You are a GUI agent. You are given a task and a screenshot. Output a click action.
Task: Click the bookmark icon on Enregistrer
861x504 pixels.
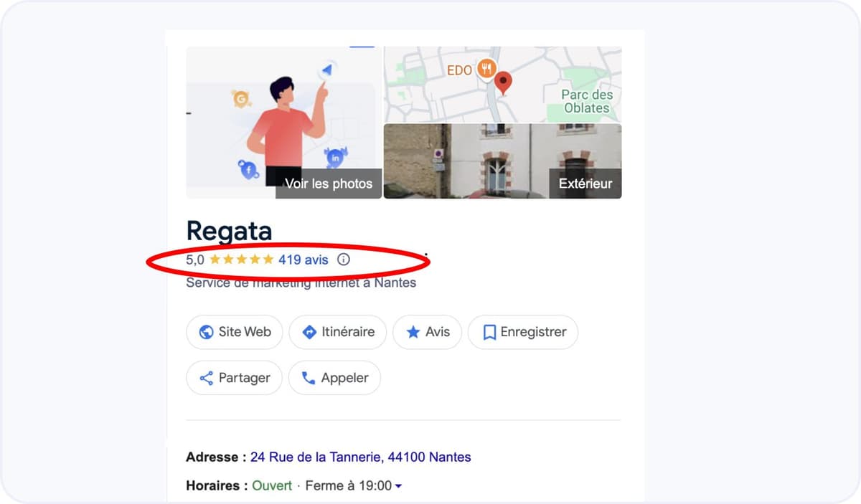489,332
